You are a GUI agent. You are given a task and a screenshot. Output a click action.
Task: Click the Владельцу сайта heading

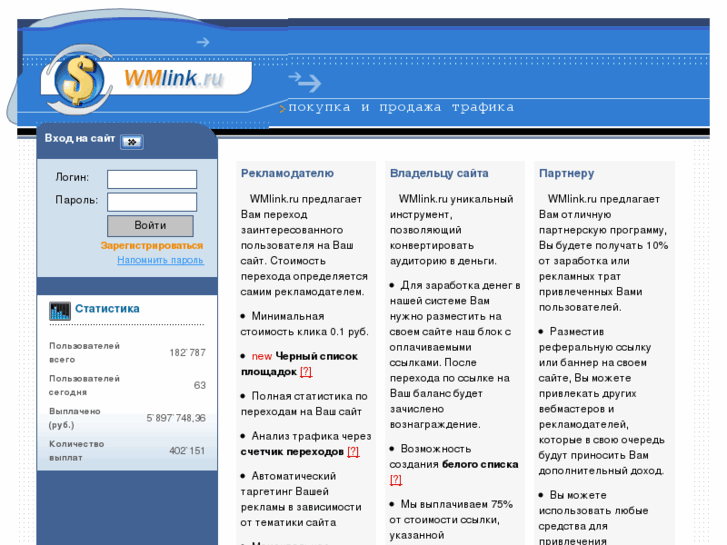point(439,173)
